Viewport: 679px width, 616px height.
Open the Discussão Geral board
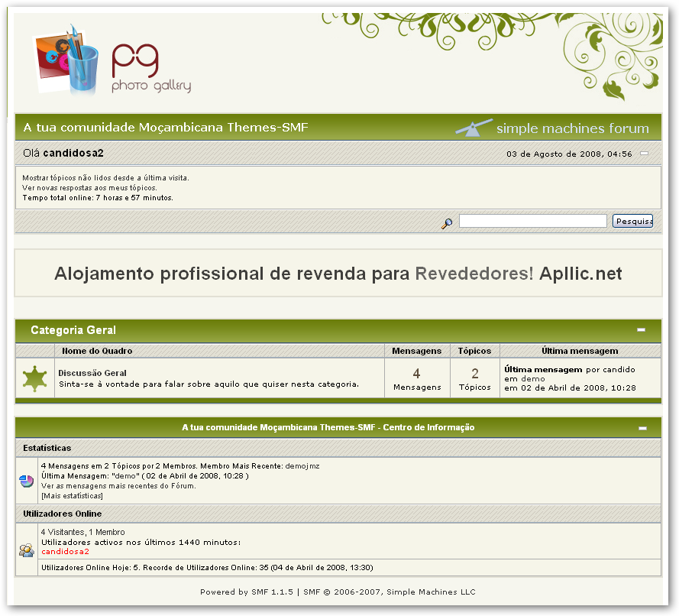(x=92, y=373)
